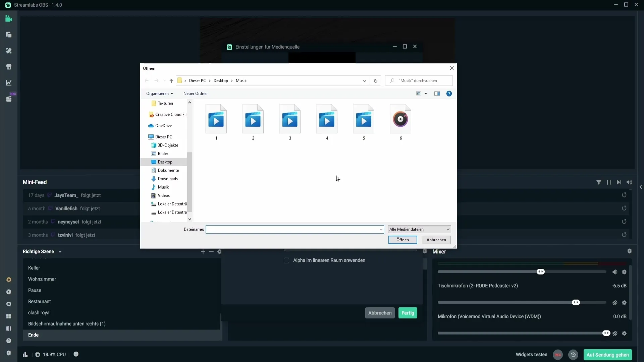The height and width of the screenshot is (362, 644).
Task: Open the studio mode bars icon in sidebar
Action: coord(9,328)
